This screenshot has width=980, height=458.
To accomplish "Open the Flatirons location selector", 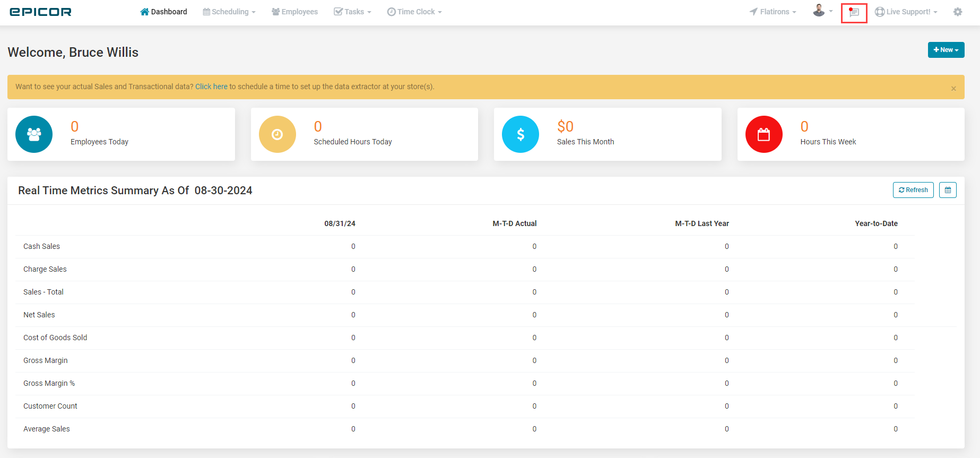I will 773,12.
